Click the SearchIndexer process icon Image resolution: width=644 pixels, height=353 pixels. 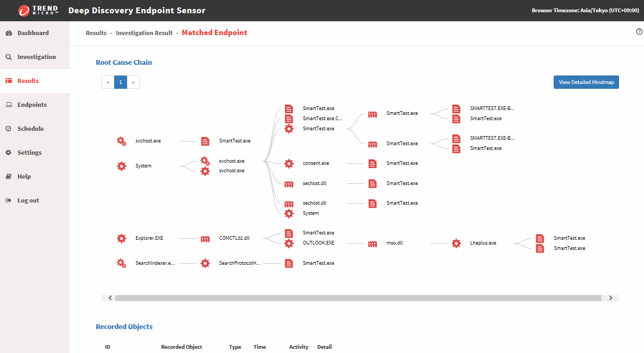[x=122, y=263]
